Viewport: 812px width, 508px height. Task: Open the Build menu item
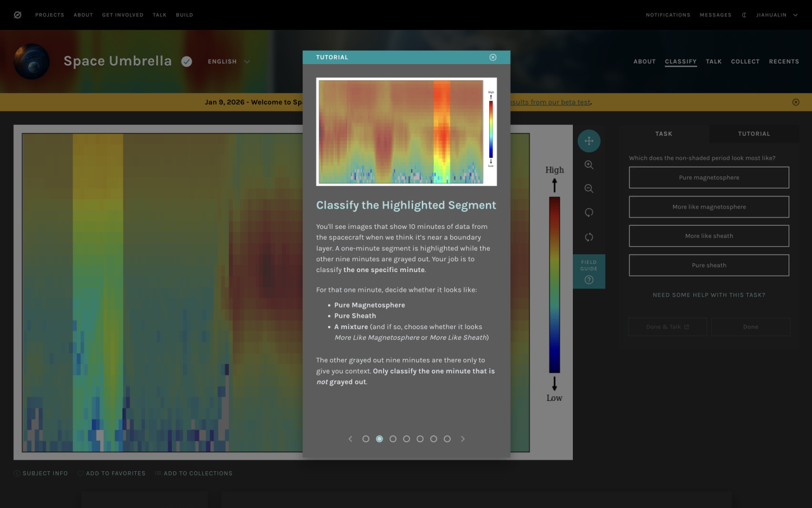[x=185, y=15]
